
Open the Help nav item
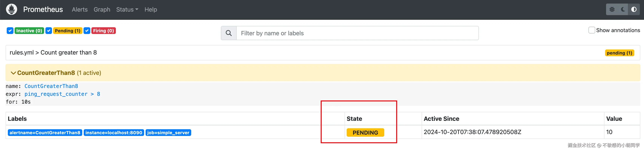150,10
